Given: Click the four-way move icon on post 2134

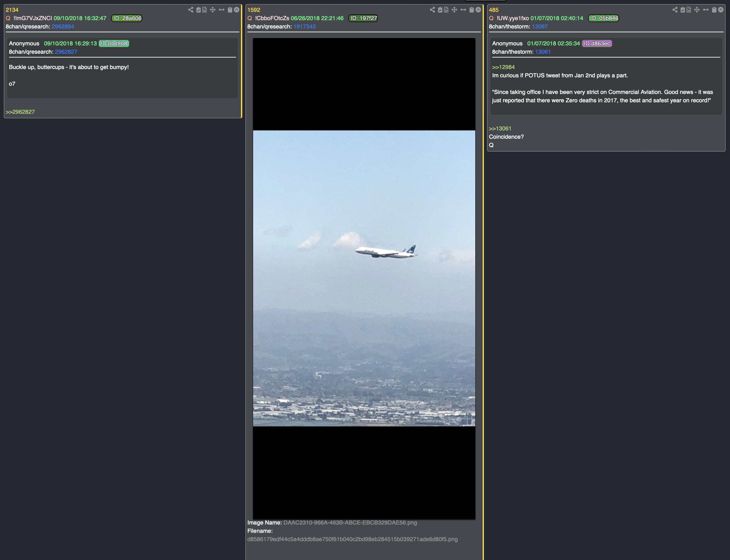Looking at the screenshot, I should coord(213,10).
